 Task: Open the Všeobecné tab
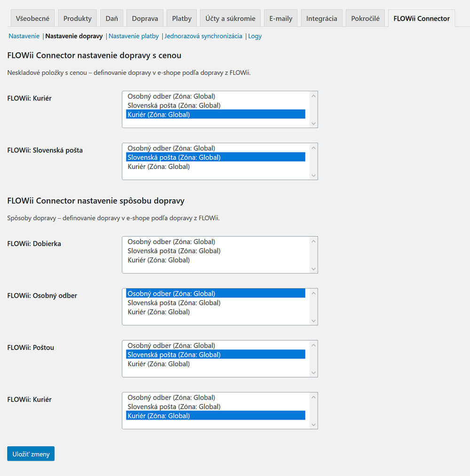[x=32, y=18]
